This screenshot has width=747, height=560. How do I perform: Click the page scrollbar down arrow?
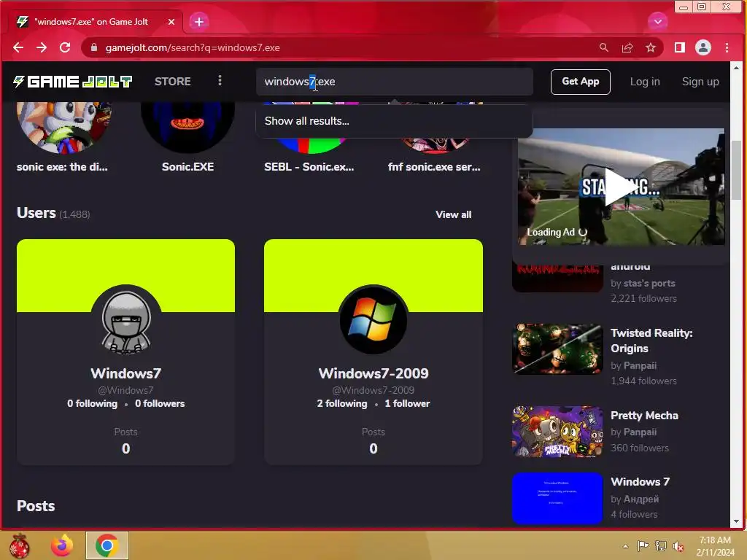[737, 521]
